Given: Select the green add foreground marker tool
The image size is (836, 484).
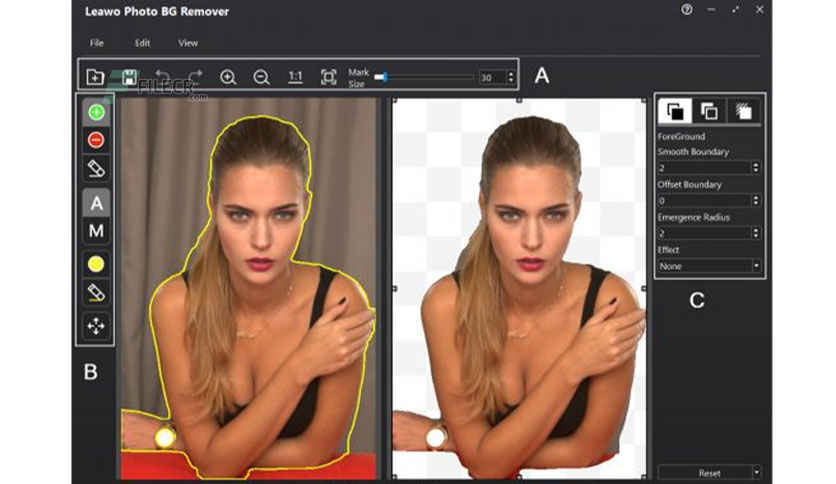Looking at the screenshot, I should pyautogui.click(x=96, y=112).
